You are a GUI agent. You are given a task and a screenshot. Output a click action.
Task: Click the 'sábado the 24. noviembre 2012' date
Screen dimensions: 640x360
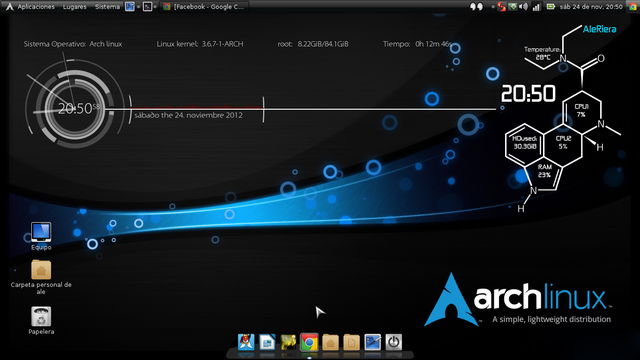tap(188, 115)
